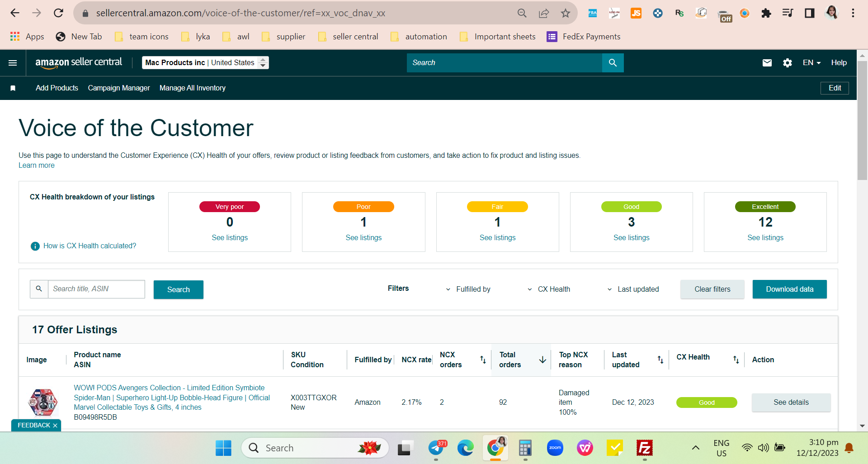The width and height of the screenshot is (868, 464).
Task: Sort by Total orders down arrow
Action: [542, 360]
